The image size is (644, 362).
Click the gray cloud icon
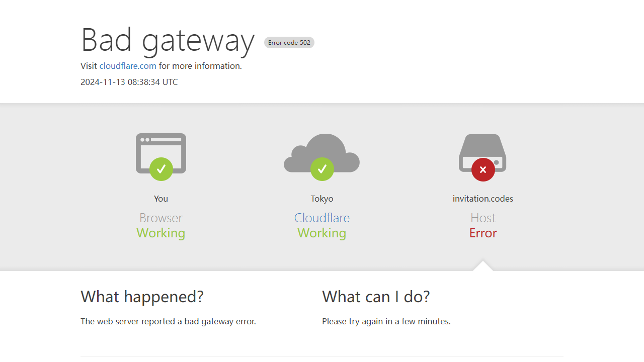[322, 153]
